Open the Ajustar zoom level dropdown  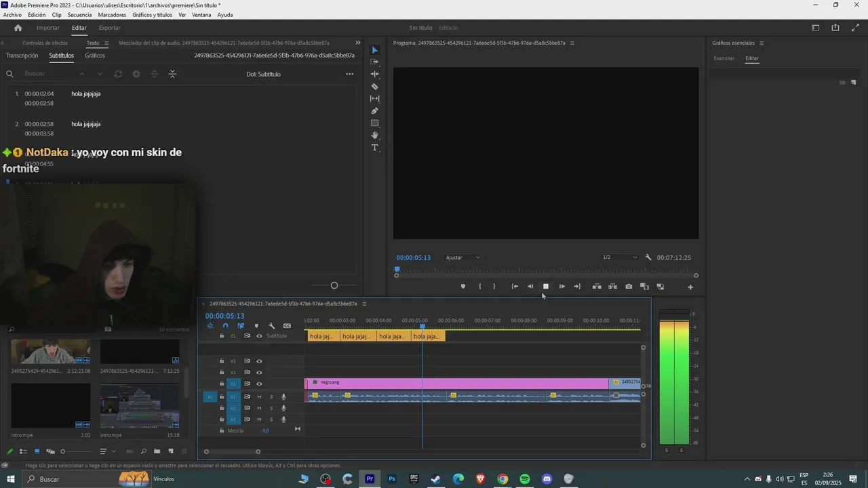coord(463,258)
